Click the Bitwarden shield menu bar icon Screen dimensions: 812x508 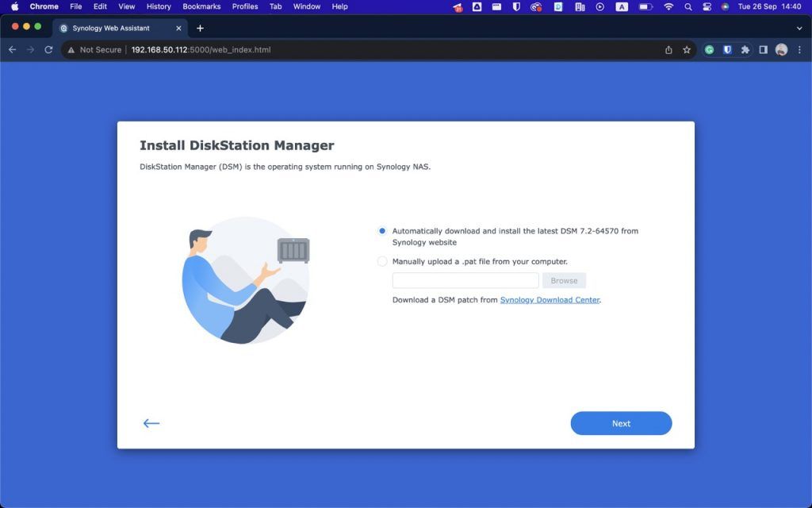pyautogui.click(x=515, y=6)
